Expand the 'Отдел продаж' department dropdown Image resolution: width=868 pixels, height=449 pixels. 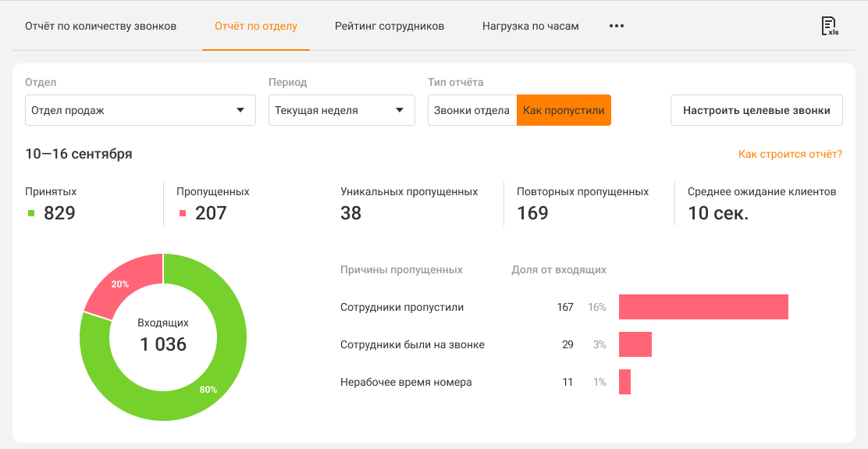141,110
